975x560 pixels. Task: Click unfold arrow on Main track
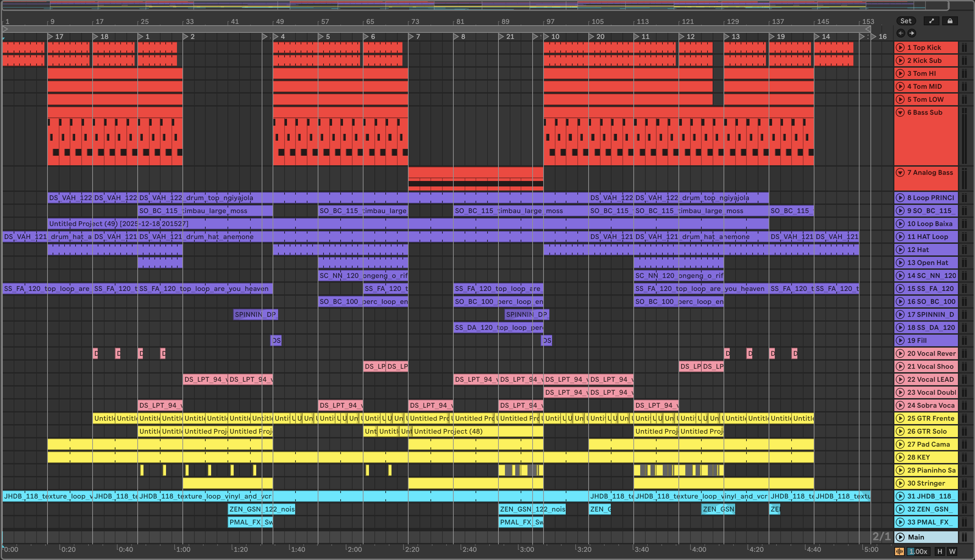(900, 537)
